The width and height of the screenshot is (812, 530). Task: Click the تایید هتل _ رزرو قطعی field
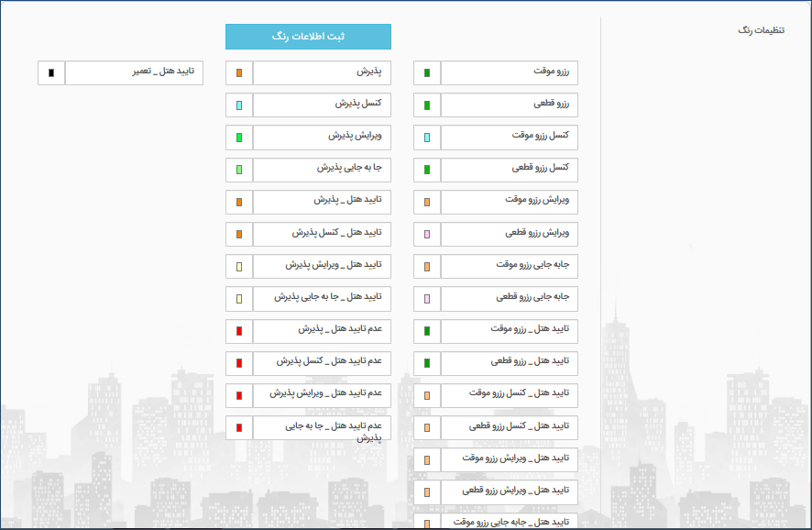(510, 363)
